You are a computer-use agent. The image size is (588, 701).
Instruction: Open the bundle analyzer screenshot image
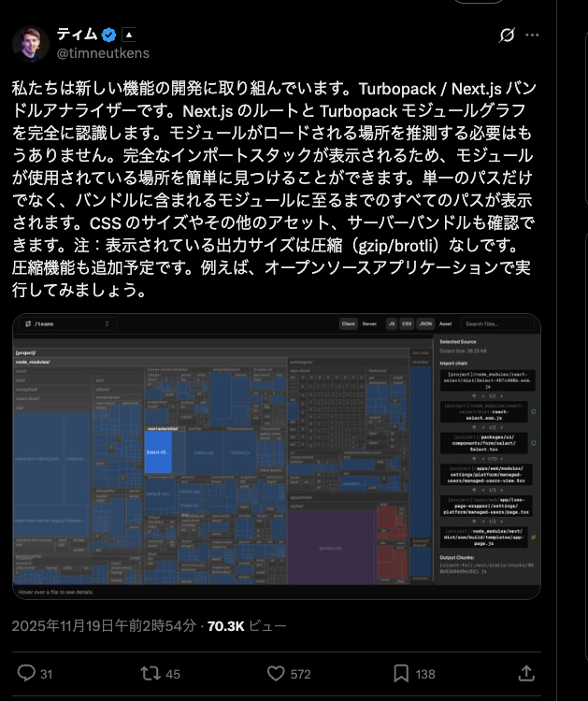277,456
